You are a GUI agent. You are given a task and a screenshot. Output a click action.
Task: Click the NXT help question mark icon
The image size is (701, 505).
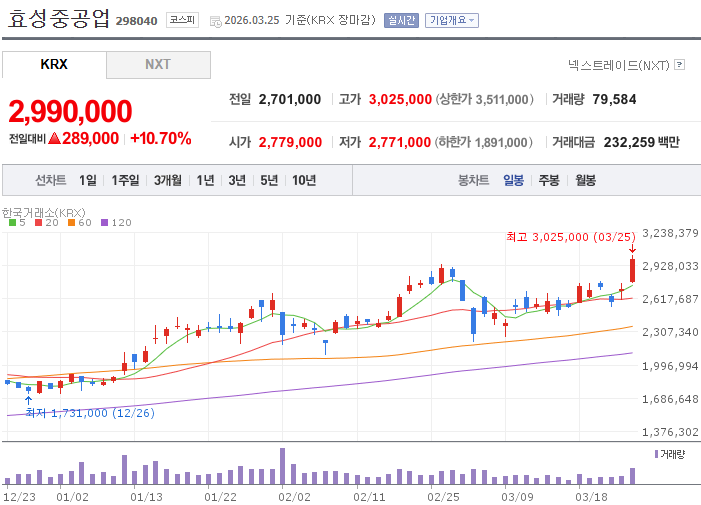[680, 65]
